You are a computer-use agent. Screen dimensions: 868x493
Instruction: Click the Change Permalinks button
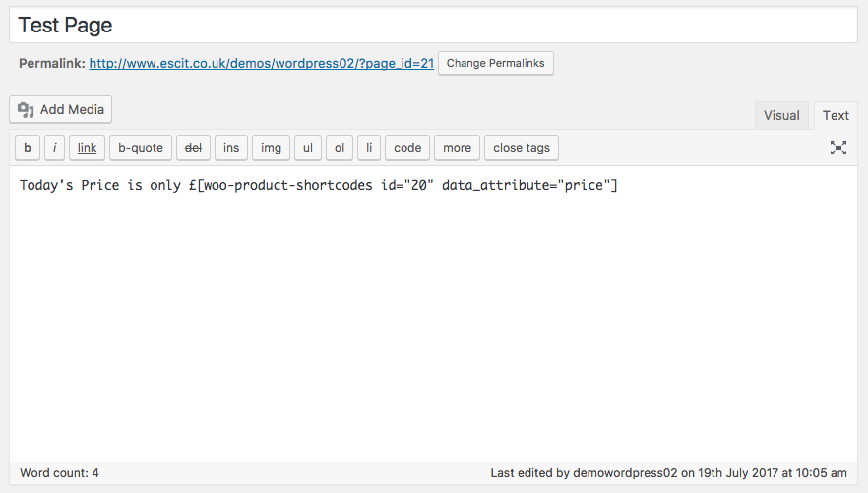(x=496, y=63)
